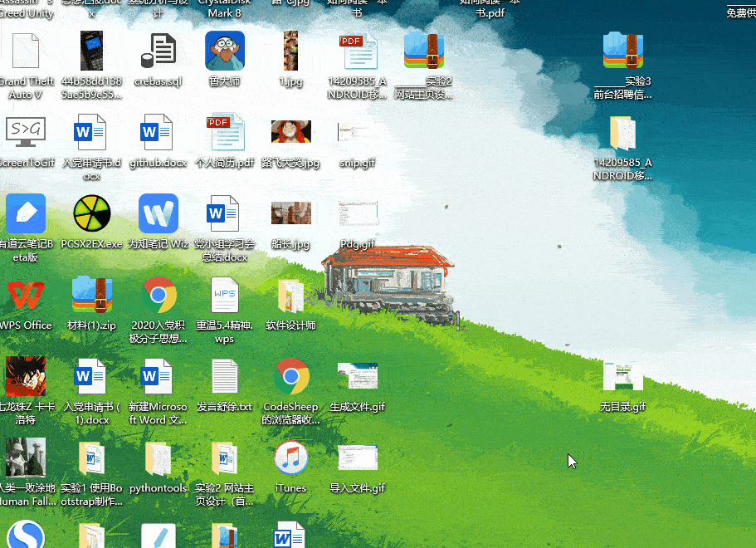
Task: Open 入党申请书 (1).docx document
Action: (x=90, y=376)
